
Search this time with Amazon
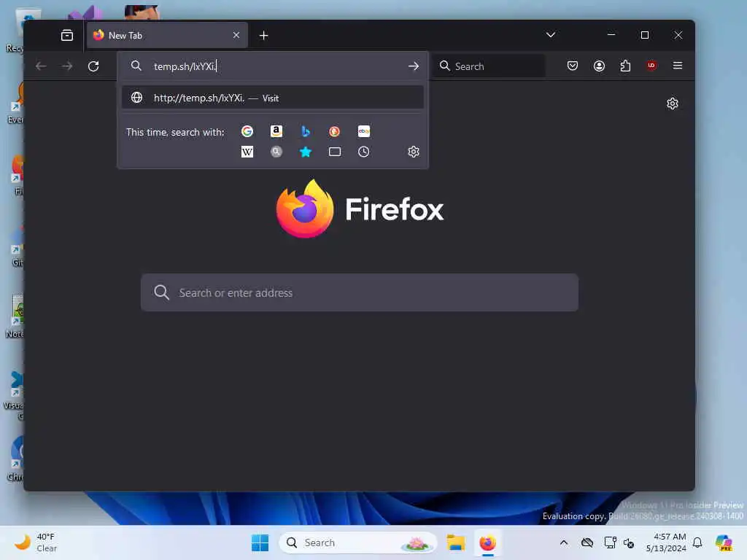(x=276, y=131)
